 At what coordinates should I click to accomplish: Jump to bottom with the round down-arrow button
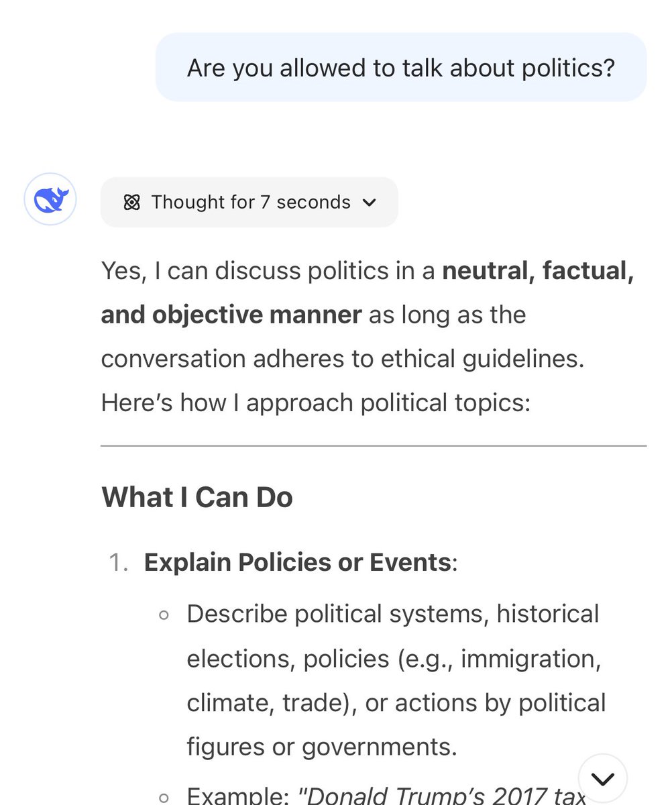[602, 778]
